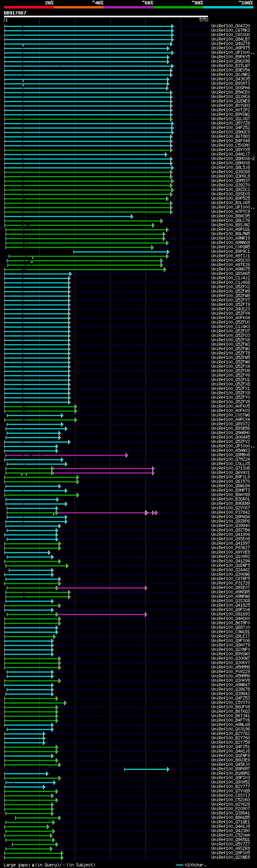This screenshot has height=868, width=257.
Task: Select hit UniRef100_O04720
Action: tap(230, 26)
